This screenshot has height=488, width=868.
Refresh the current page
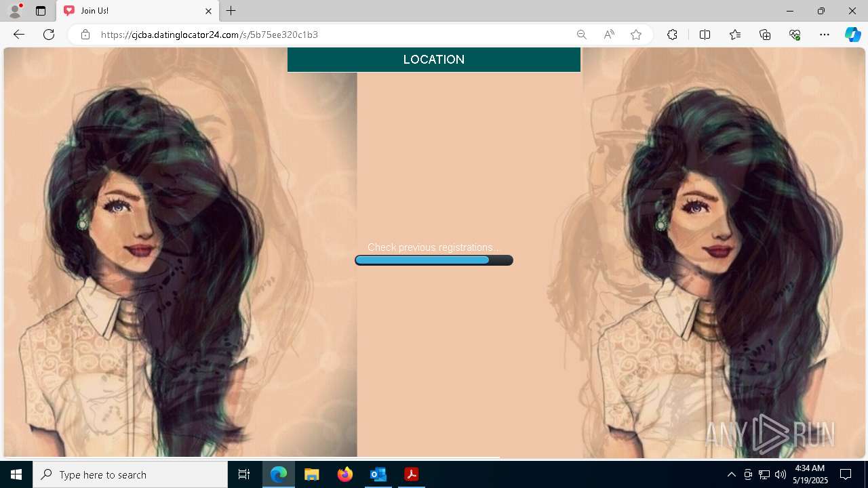[x=49, y=35]
